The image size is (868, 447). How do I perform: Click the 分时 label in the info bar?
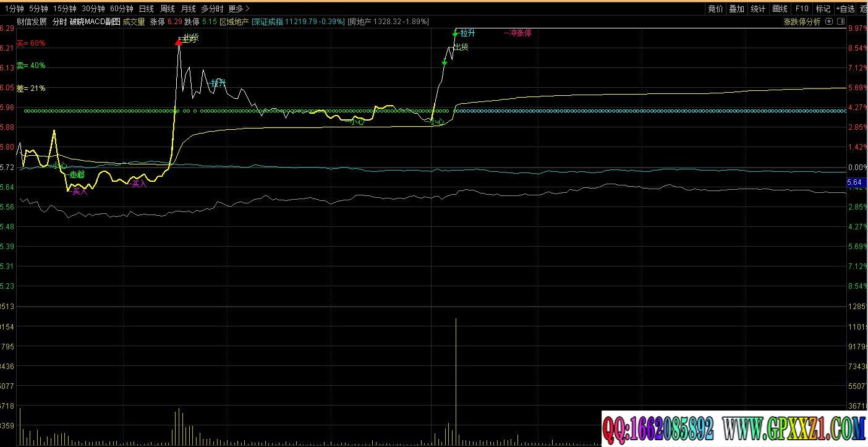click(59, 22)
